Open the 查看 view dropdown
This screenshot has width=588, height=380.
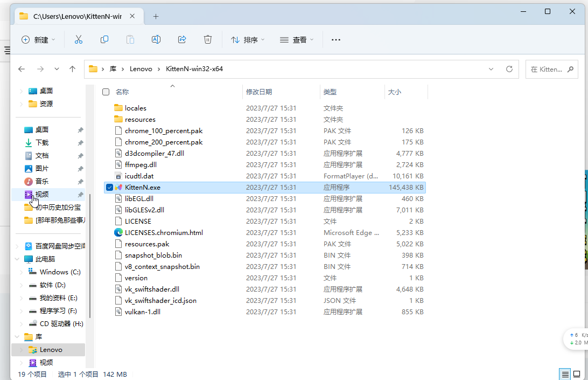click(296, 40)
